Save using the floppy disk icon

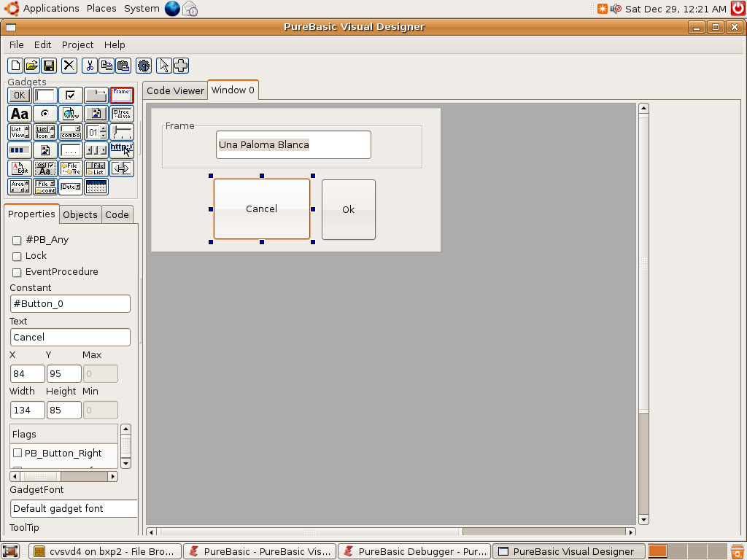(49, 66)
